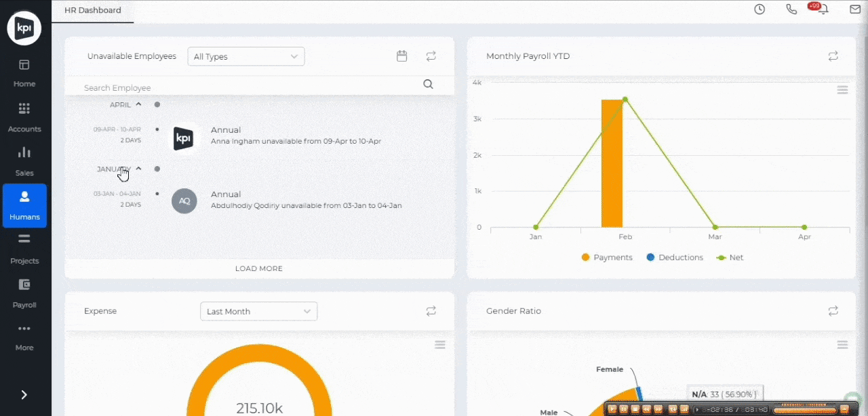Image resolution: width=868 pixels, height=416 pixels.
Task: Go to Sales in the sidebar
Action: click(24, 161)
